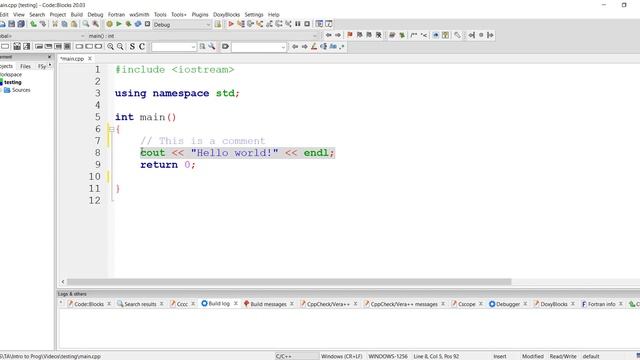
Task: Click the C toolbar icon
Action: (x=142, y=47)
